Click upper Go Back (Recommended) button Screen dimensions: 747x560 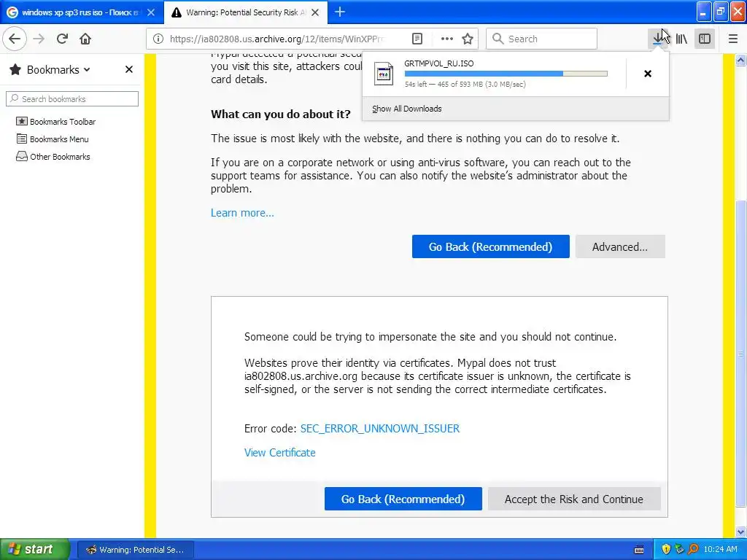pyautogui.click(x=491, y=246)
